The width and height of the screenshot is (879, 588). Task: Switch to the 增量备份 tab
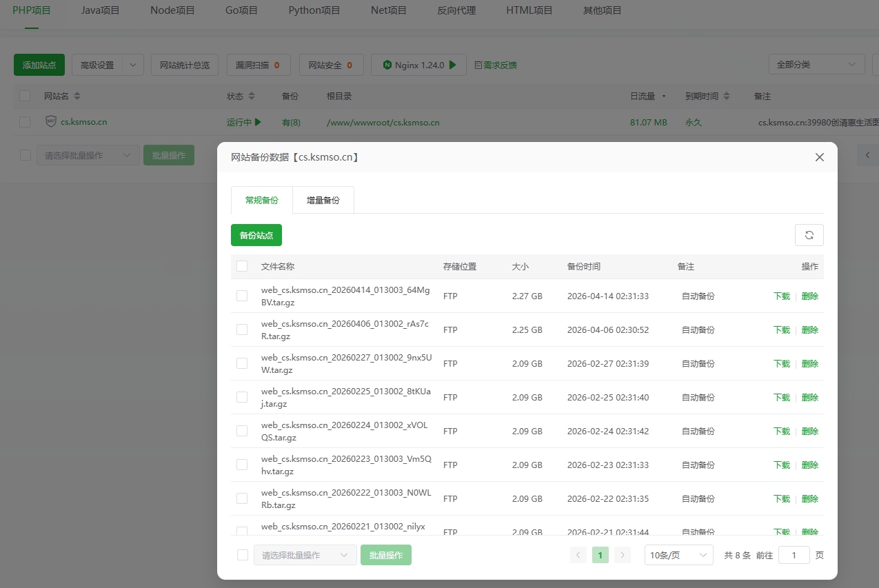point(323,200)
